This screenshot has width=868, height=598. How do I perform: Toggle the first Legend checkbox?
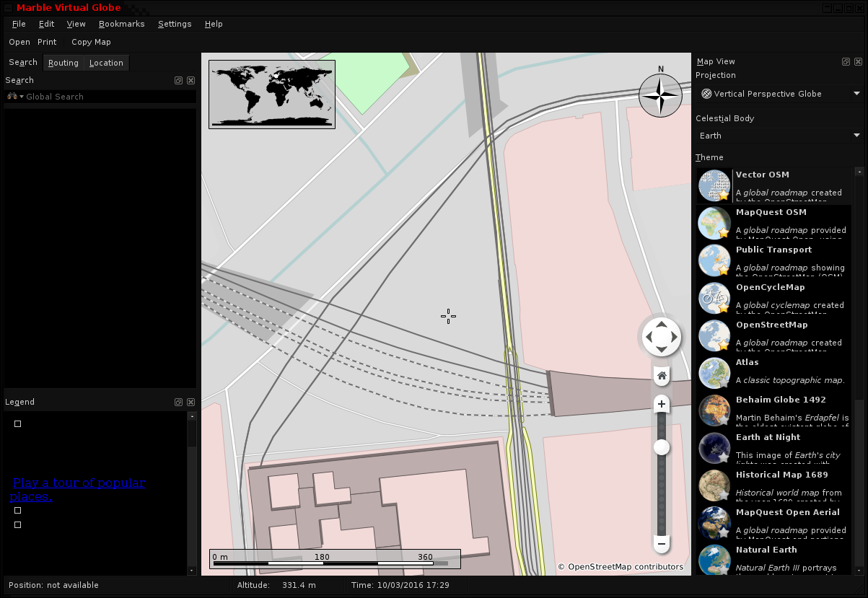[x=18, y=424]
